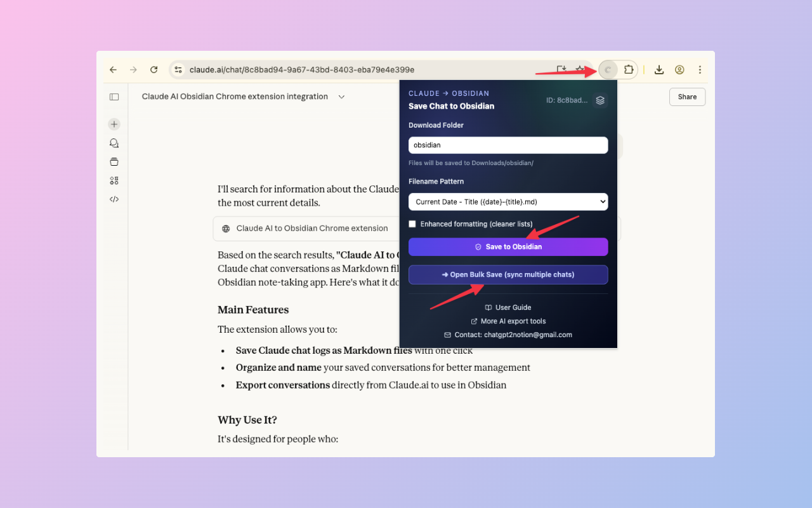
Task: Click the Download Folder input field
Action: pos(508,145)
